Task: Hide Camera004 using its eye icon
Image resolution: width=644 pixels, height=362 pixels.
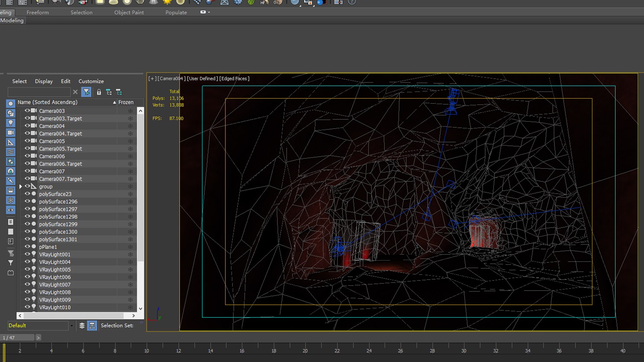Action: pyautogui.click(x=28, y=126)
